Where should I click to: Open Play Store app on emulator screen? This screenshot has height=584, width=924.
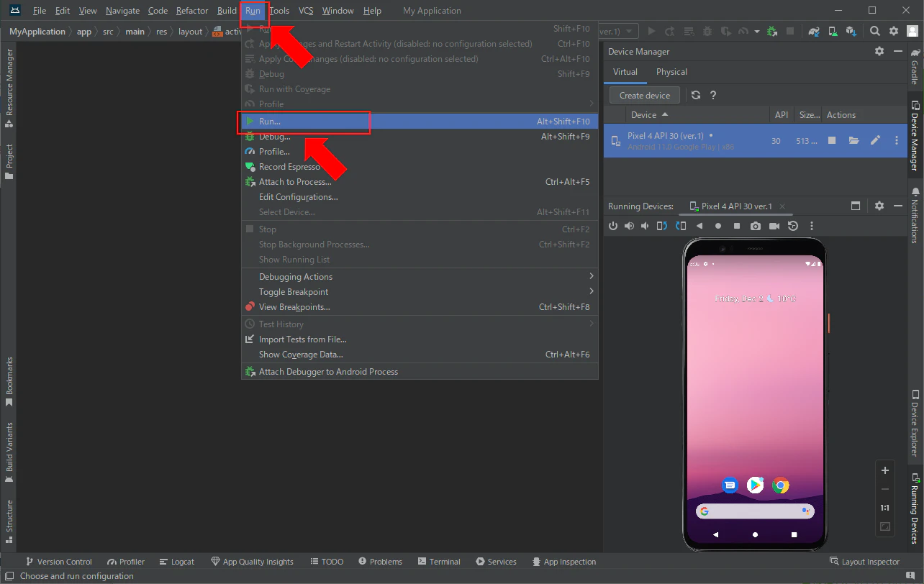coord(755,485)
